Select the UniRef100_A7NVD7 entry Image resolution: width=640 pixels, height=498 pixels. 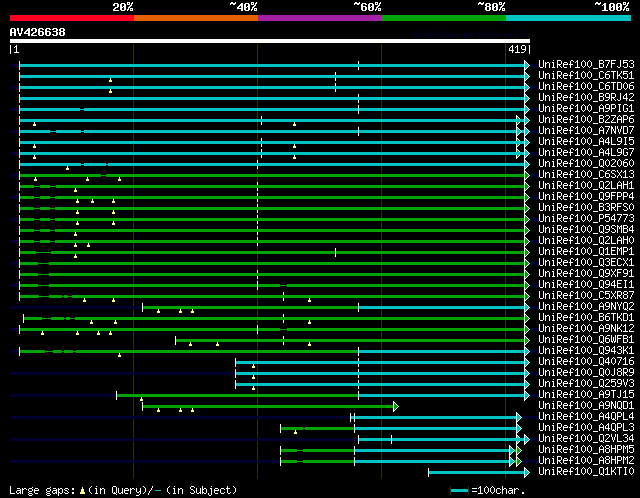(x=586, y=131)
